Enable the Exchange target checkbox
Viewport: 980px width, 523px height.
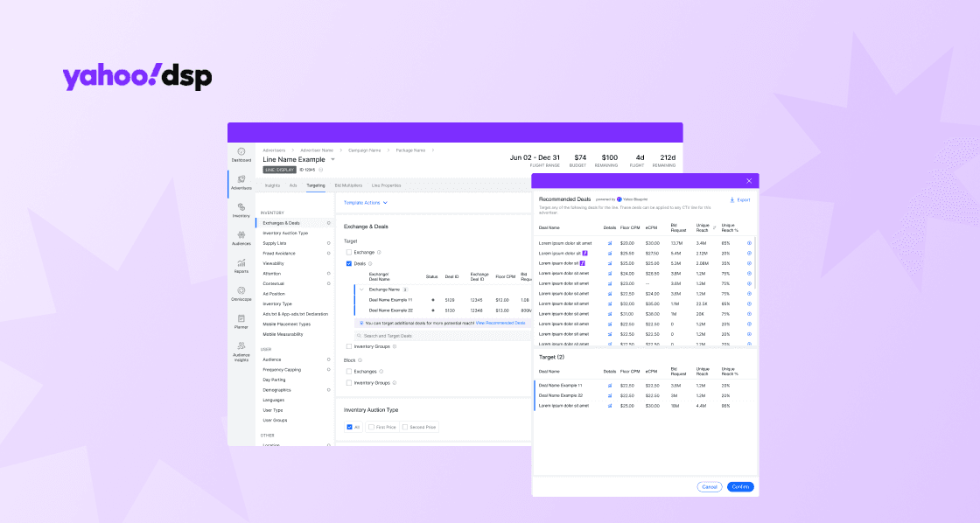point(349,253)
